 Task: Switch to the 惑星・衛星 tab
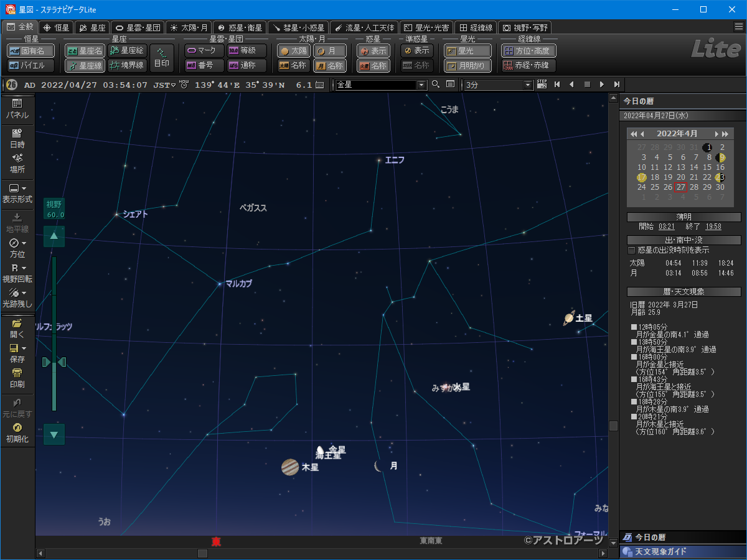[x=240, y=27]
